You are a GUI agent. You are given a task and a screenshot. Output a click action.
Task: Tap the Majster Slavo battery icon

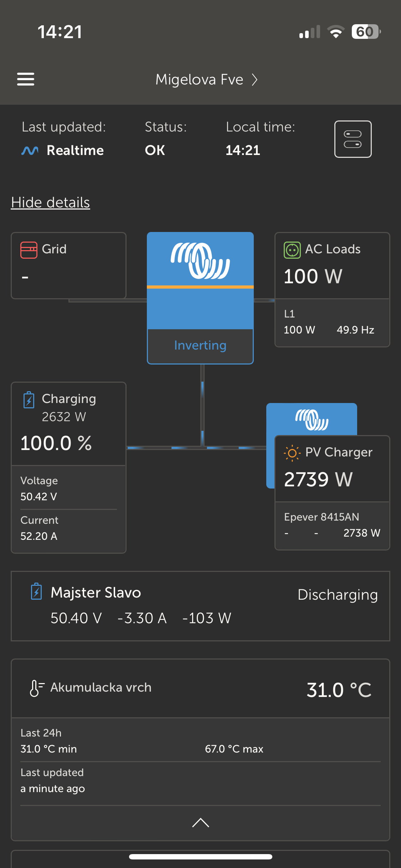click(36, 591)
